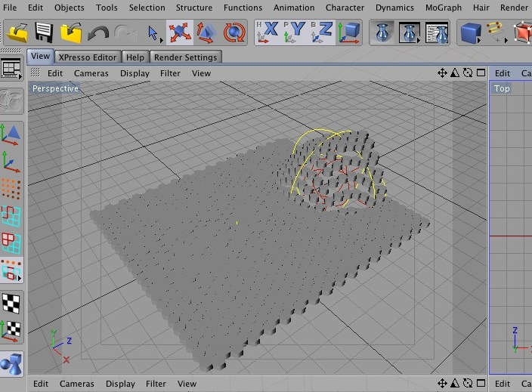Render active view vase icon

[382, 33]
